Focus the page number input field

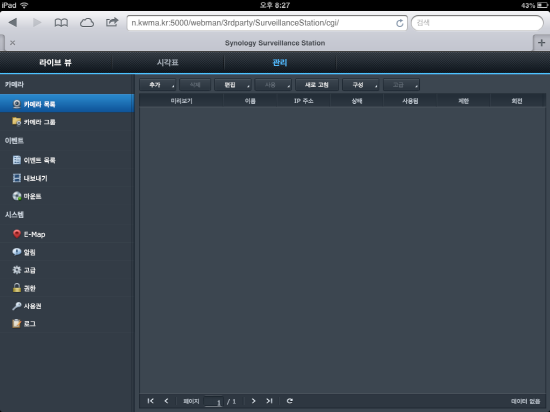[213, 401]
